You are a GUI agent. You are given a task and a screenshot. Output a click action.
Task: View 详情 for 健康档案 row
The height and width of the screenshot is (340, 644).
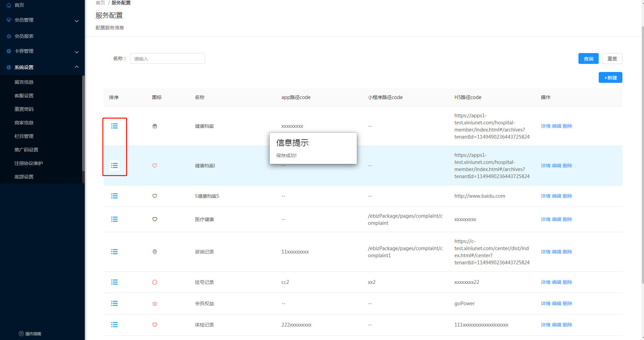[545, 126]
